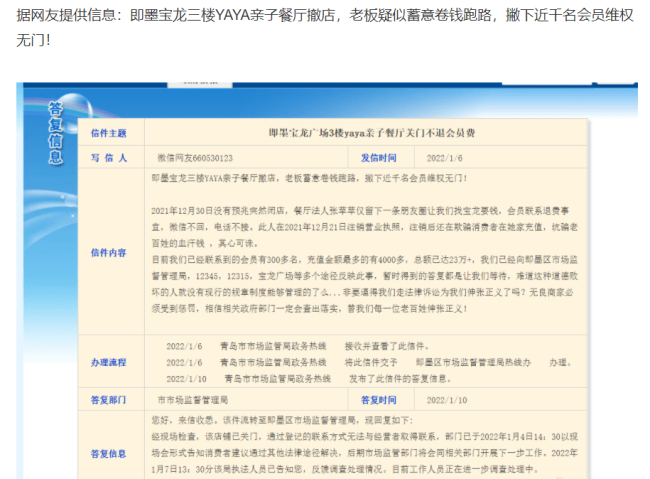Click the 信件内容 label
The image size is (650, 479).
point(109,253)
